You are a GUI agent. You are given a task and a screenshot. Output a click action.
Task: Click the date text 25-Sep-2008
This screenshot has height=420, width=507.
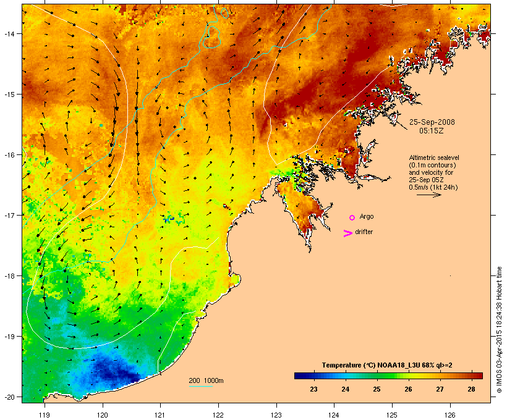[x=432, y=122]
